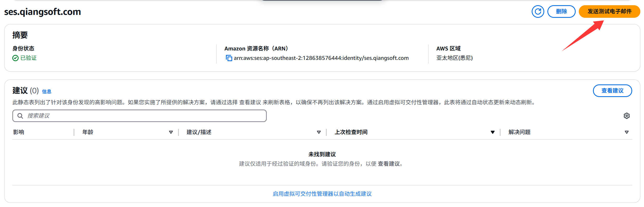This screenshot has width=644, height=207.
Task: Sort by 建议/描述 column arrow
Action: [x=319, y=132]
